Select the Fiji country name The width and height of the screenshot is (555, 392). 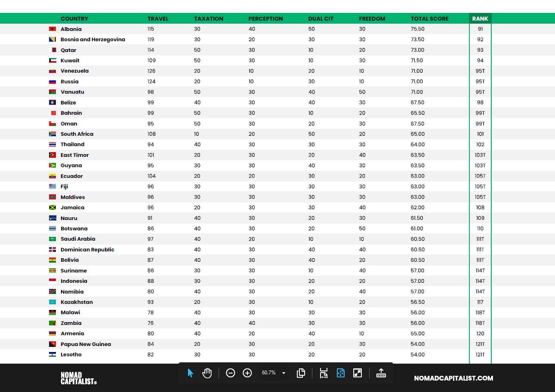64,187
